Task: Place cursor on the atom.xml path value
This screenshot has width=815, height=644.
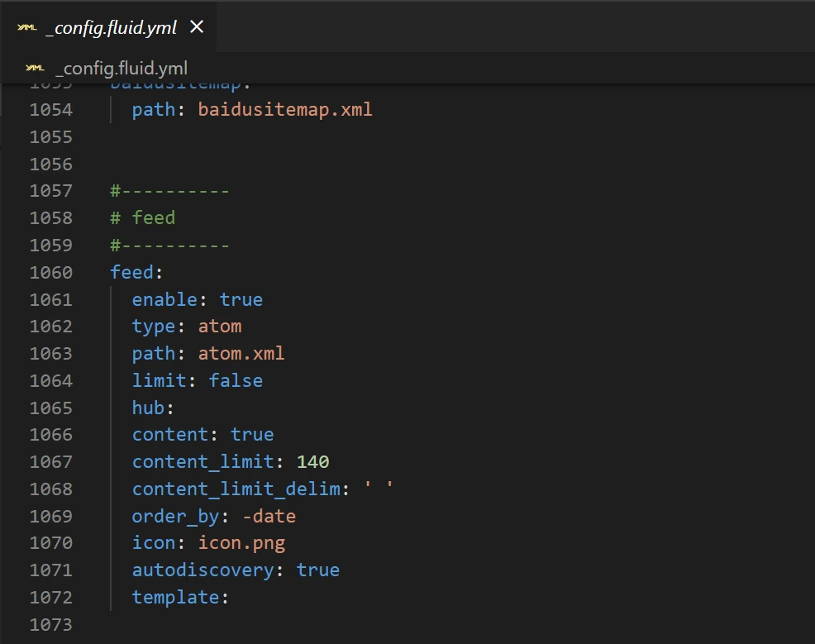Action: pos(241,353)
